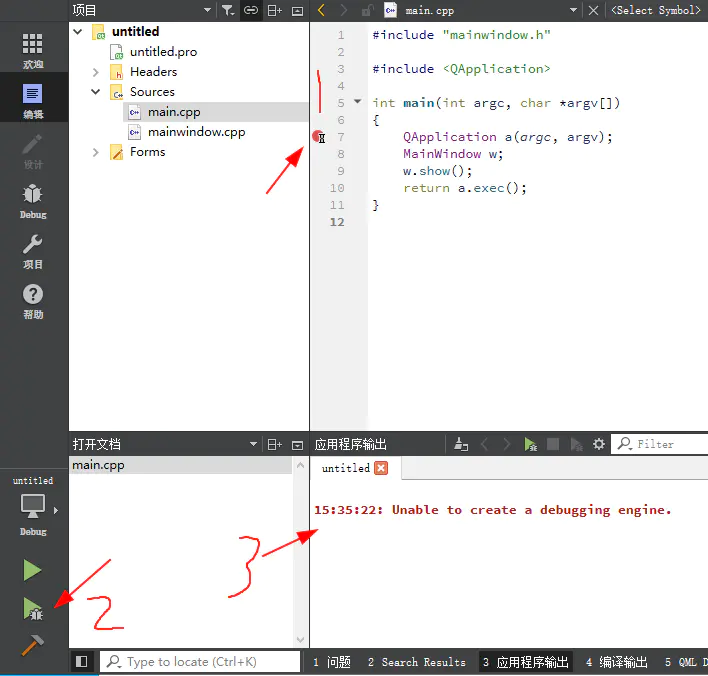Toggle the sidebar visibility button
The height and width of the screenshot is (676, 708).
tap(82, 662)
